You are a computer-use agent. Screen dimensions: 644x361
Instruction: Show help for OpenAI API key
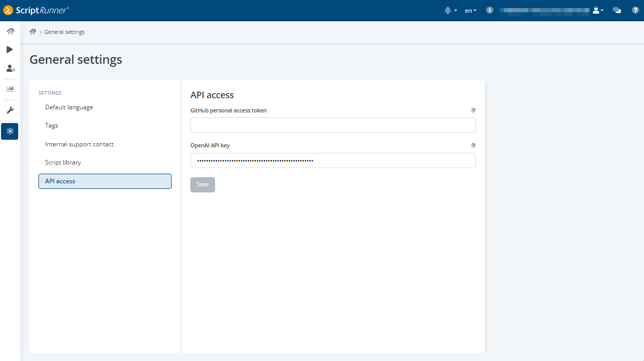(473, 145)
